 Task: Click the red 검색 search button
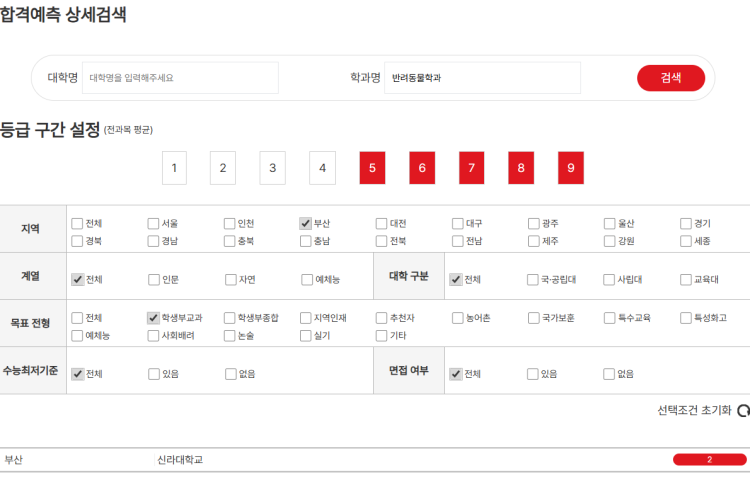(x=671, y=78)
